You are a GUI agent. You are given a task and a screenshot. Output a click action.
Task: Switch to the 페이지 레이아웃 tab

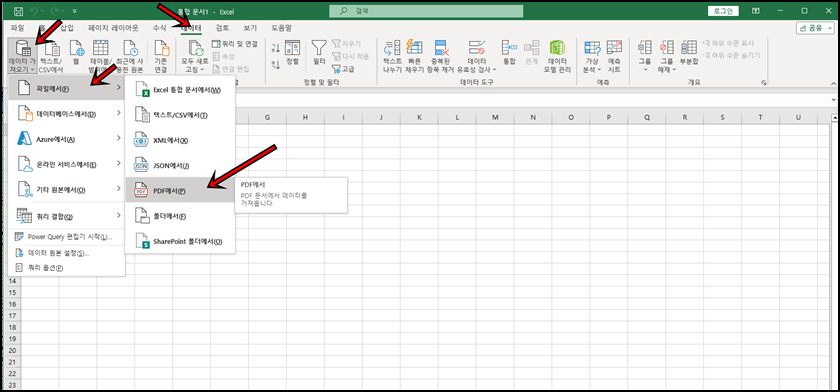[113, 27]
